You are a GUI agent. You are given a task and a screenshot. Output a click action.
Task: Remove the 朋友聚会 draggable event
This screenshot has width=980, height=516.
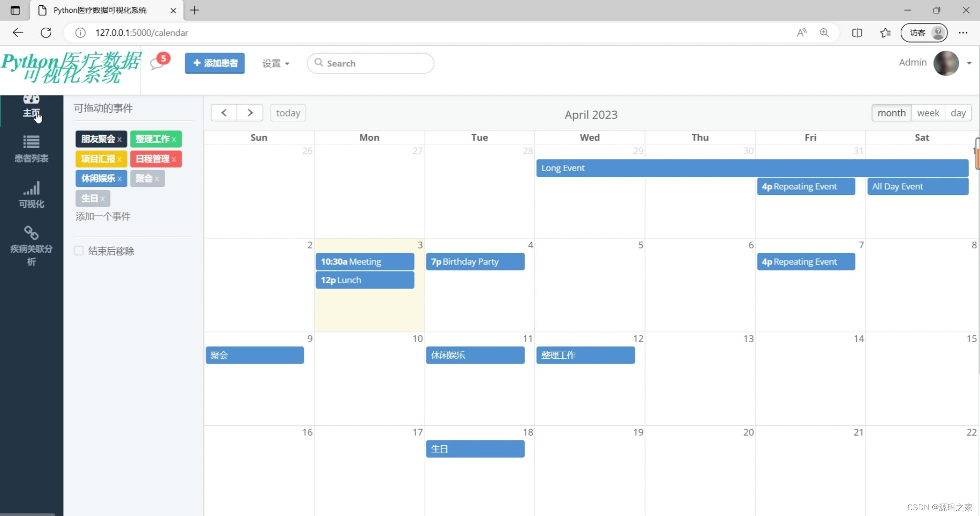(119, 140)
